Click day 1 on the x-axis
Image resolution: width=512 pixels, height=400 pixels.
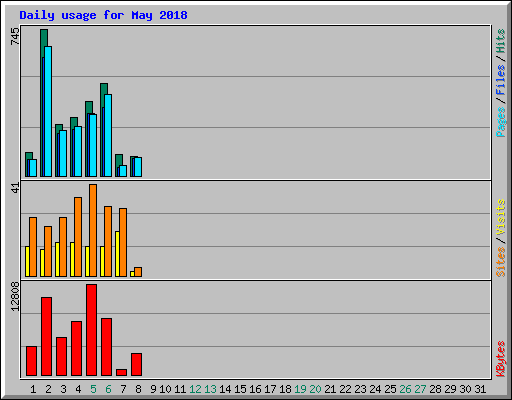click(x=33, y=389)
